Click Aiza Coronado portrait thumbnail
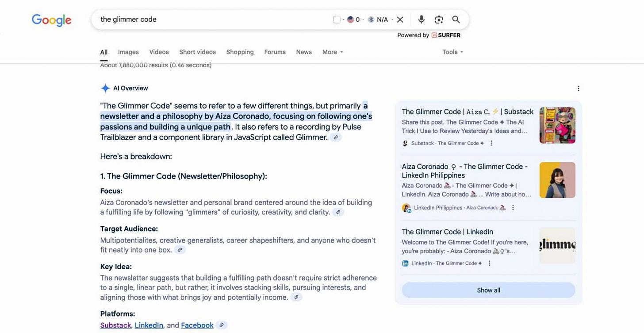 [557, 180]
